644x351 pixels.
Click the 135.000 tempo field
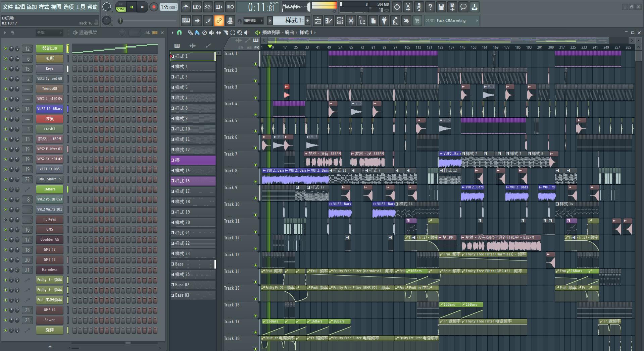[169, 7]
